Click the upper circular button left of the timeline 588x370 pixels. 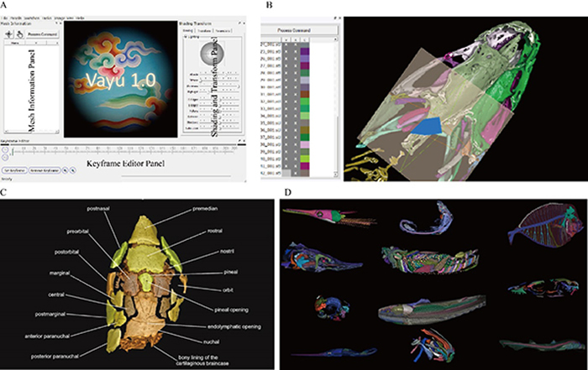point(4,149)
